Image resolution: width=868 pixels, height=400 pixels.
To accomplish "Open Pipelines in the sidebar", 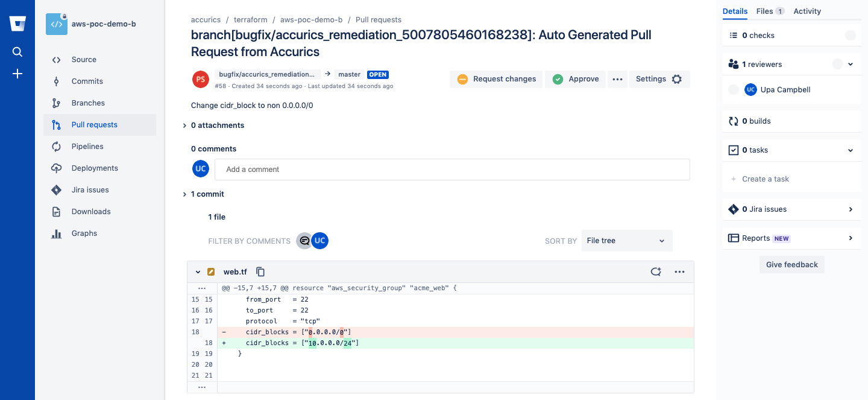I will pyautogui.click(x=87, y=147).
